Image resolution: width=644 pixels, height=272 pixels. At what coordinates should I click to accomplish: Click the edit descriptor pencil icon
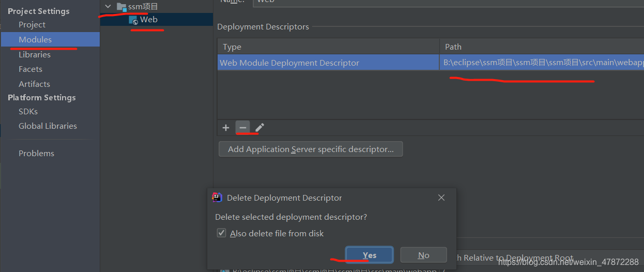[259, 128]
